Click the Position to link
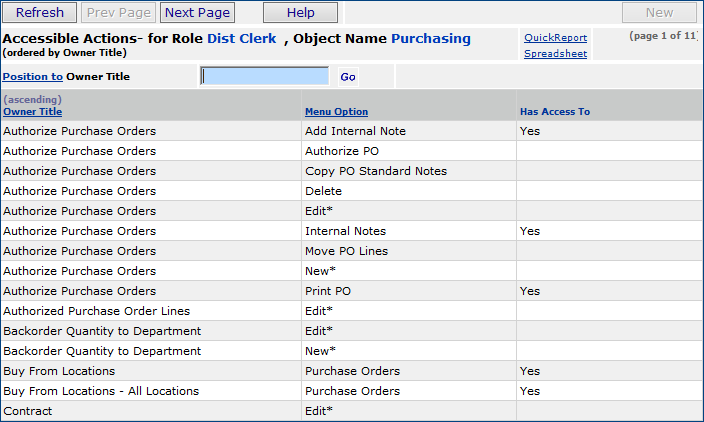This screenshot has width=704, height=422. (x=32, y=76)
